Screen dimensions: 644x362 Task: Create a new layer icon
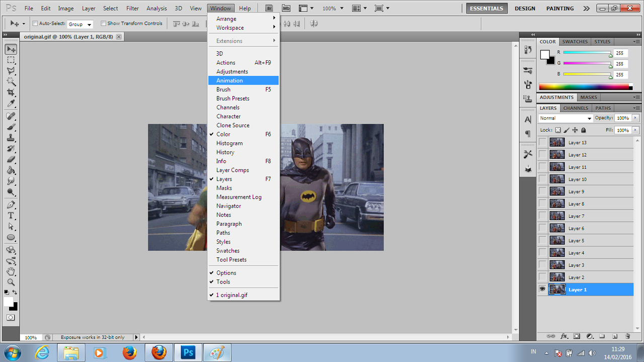(615, 336)
